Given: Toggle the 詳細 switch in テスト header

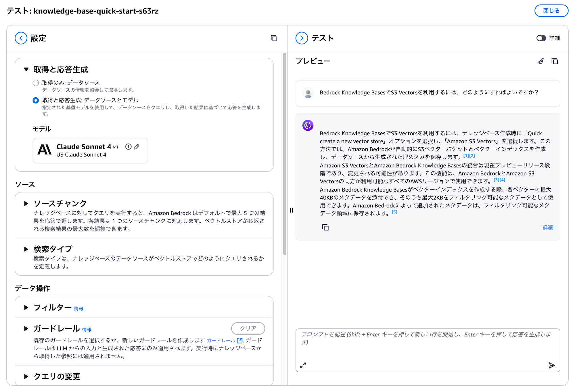Looking at the screenshot, I should (541, 38).
